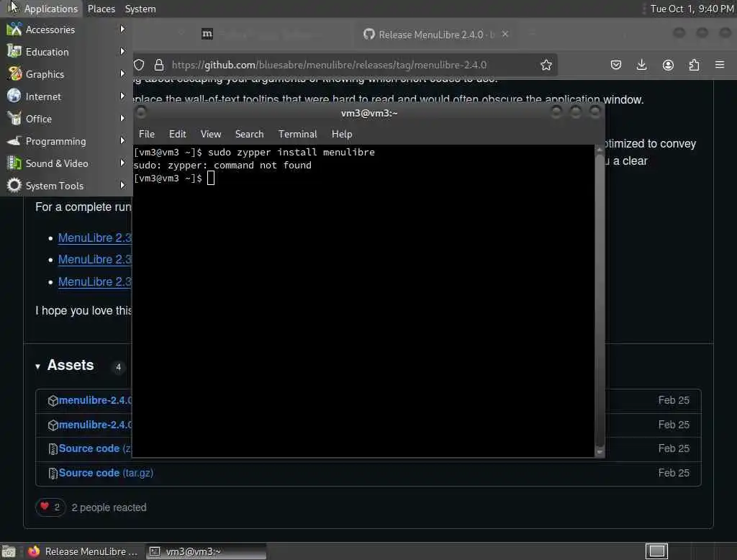Click the workspace switcher in bottom panel
Image resolution: width=737 pixels, height=560 pixels.
point(656,551)
